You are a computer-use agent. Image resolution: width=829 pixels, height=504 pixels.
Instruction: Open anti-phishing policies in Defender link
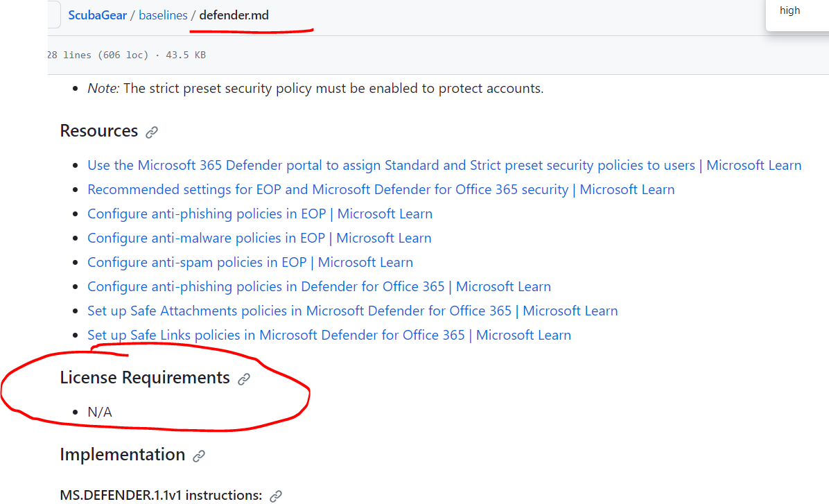[x=319, y=286]
